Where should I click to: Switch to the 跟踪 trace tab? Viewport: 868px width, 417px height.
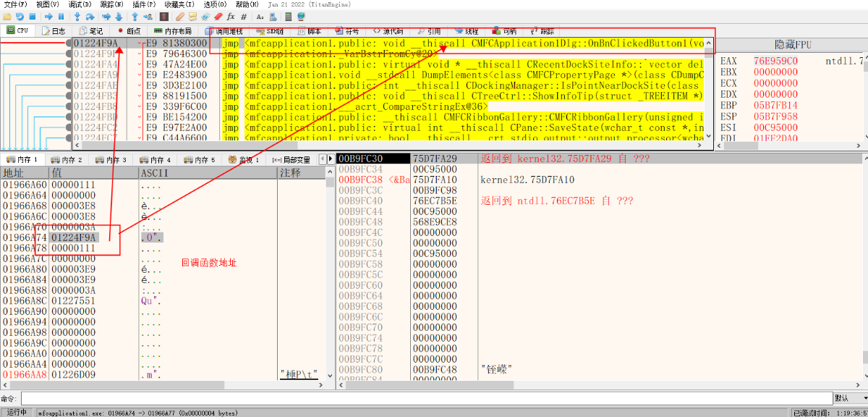click(x=542, y=31)
